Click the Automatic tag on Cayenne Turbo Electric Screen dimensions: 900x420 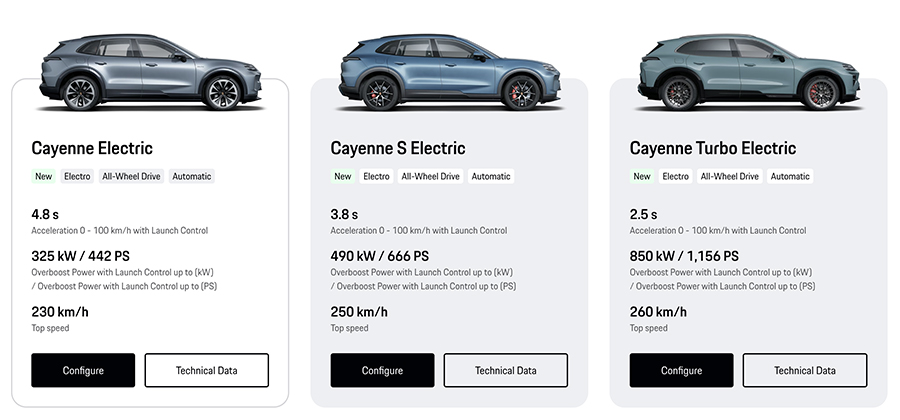[790, 177]
